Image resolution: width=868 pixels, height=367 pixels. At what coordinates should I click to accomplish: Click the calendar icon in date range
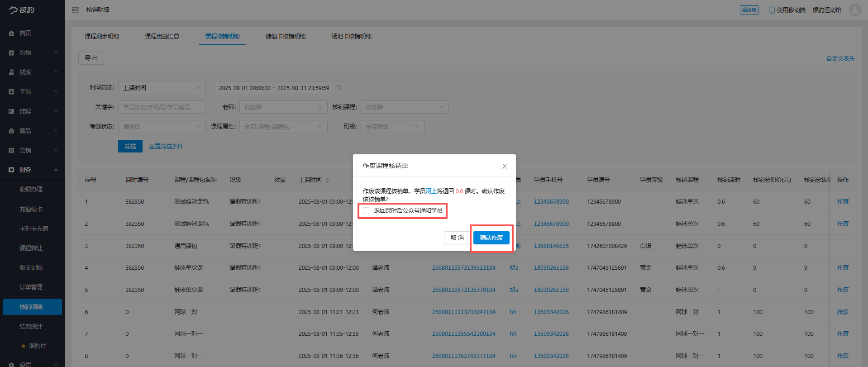(x=338, y=88)
